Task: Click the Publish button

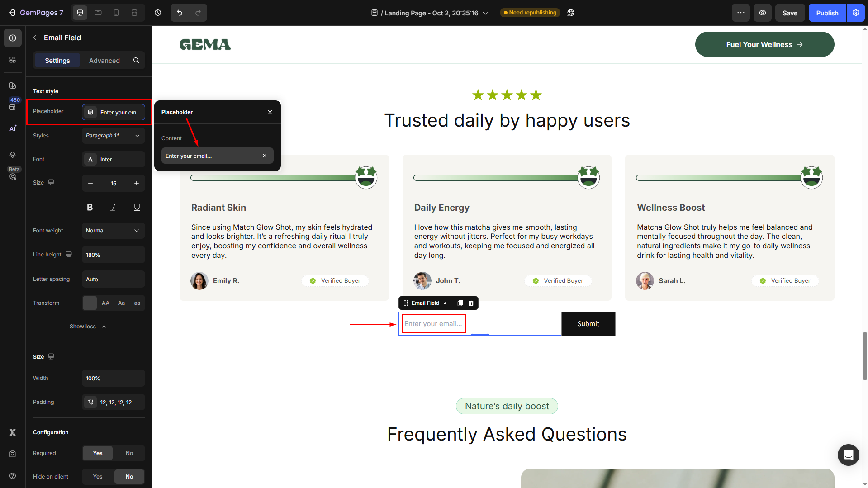Action: click(x=827, y=13)
